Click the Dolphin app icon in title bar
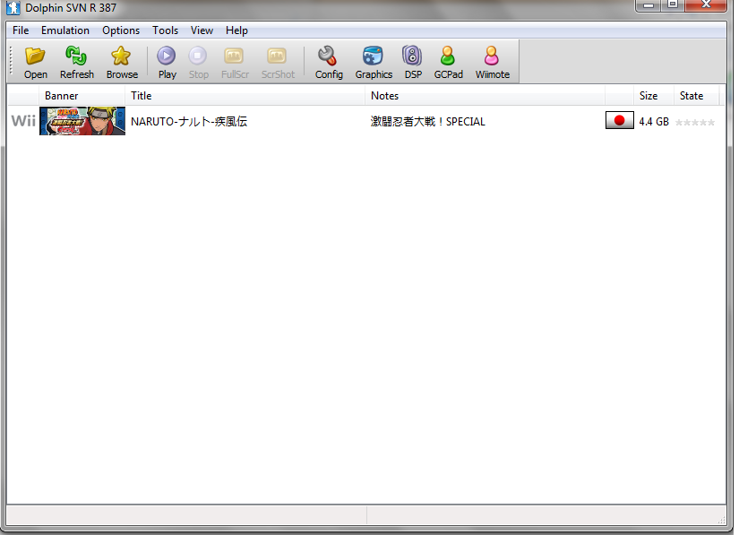This screenshot has height=535, width=756. click(13, 8)
